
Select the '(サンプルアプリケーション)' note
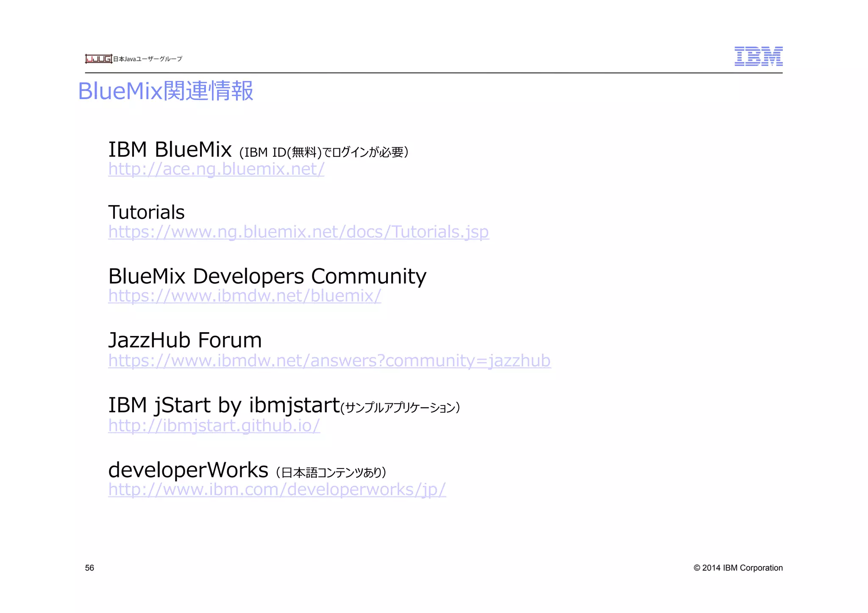(x=400, y=408)
